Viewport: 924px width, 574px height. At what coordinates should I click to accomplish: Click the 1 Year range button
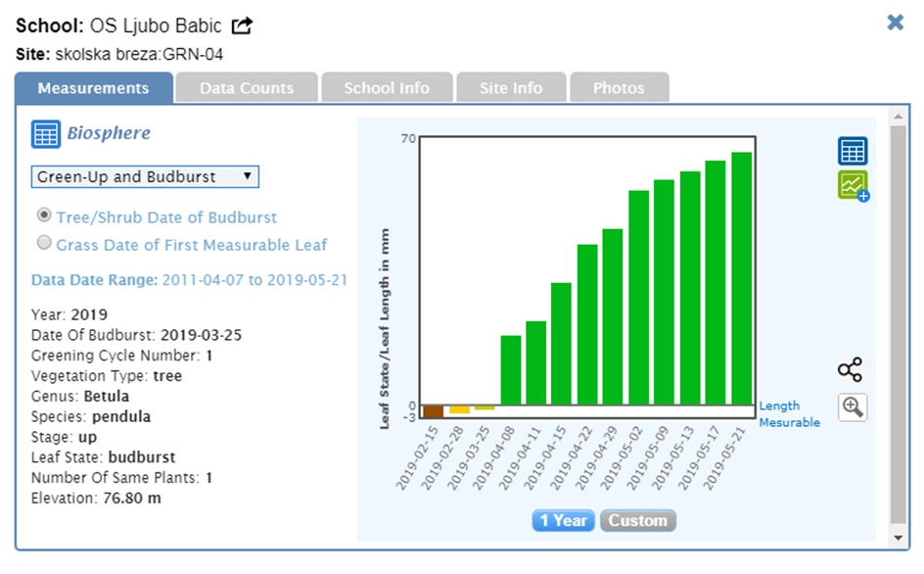coord(564,520)
